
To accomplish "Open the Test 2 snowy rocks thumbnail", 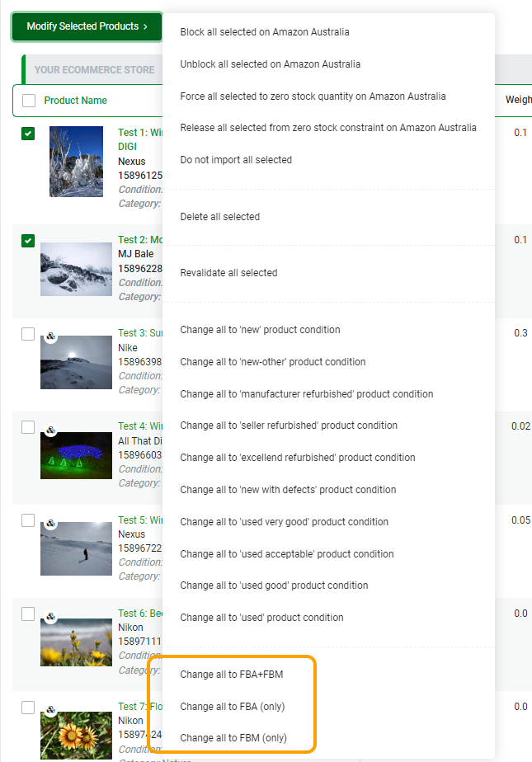I will pos(76,269).
